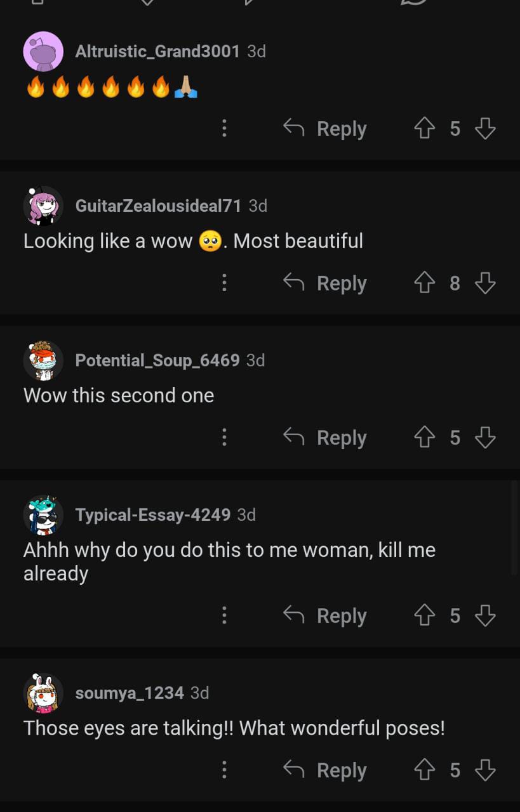Image resolution: width=520 pixels, height=812 pixels.
Task: Reply to soumya_1234's comment
Action: click(x=325, y=770)
